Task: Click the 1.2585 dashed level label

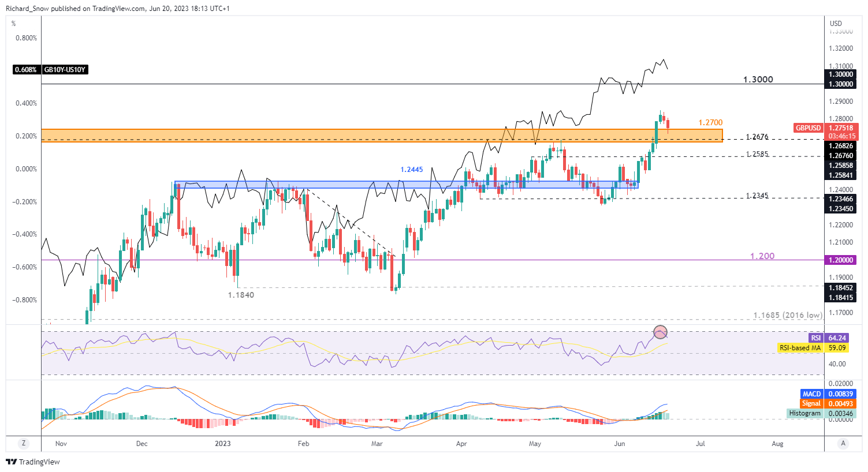Action: tap(757, 154)
